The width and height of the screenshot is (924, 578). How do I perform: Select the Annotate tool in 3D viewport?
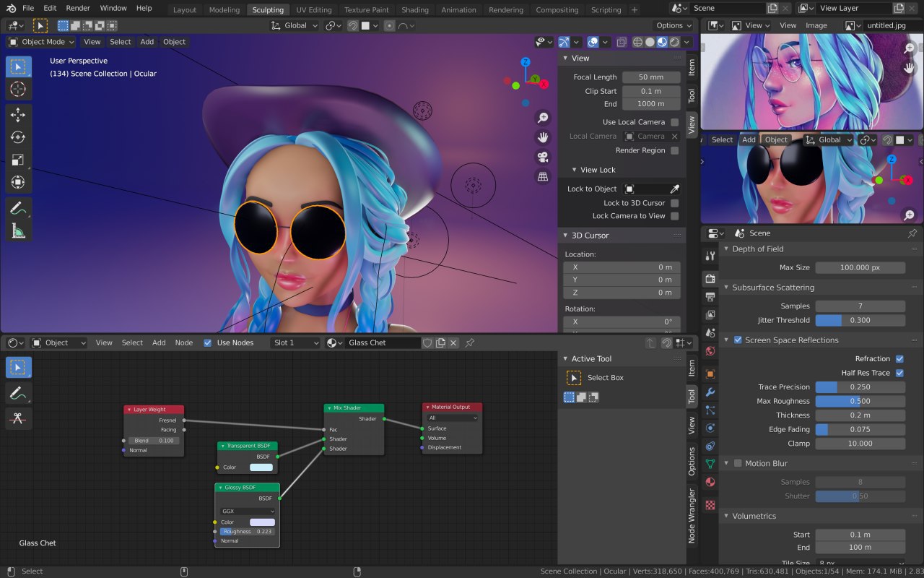pos(18,209)
